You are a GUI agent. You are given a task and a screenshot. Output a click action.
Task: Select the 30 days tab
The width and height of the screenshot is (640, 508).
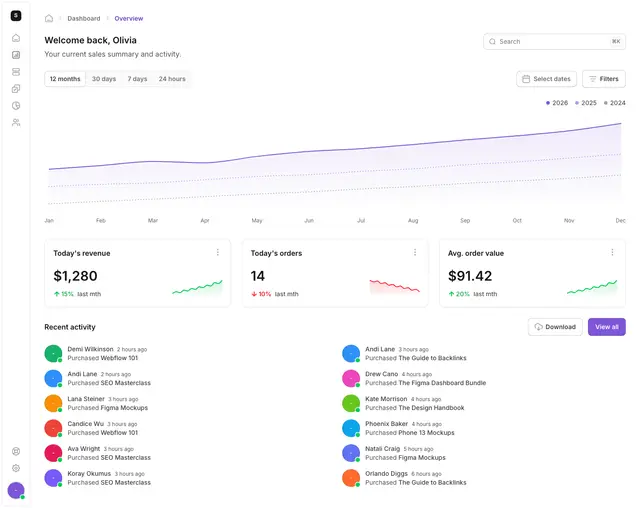(x=104, y=79)
